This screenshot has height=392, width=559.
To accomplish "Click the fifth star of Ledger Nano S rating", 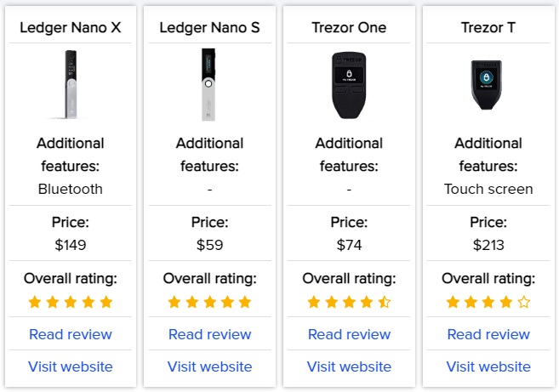I will 245,302.
